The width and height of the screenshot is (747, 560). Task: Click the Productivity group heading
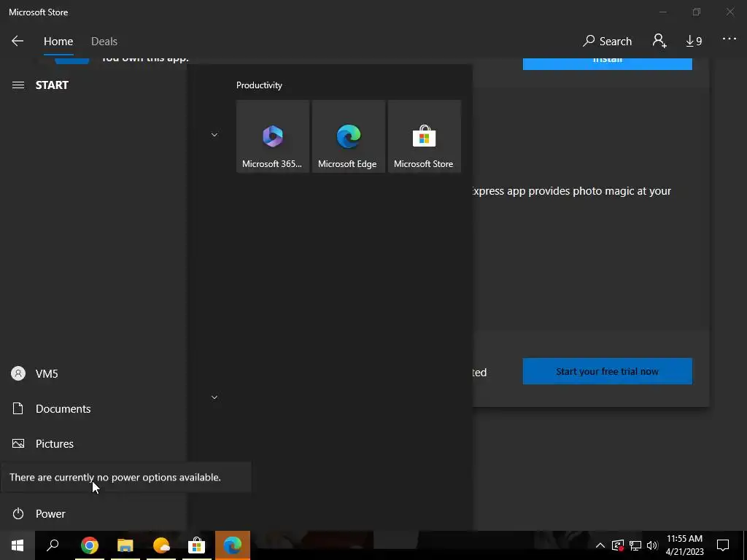(259, 85)
